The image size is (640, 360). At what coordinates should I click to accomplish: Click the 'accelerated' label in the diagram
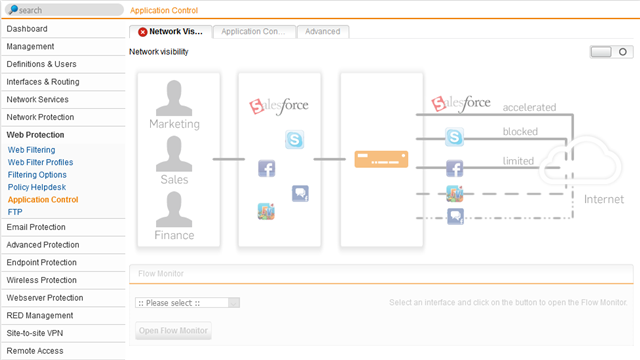click(529, 107)
